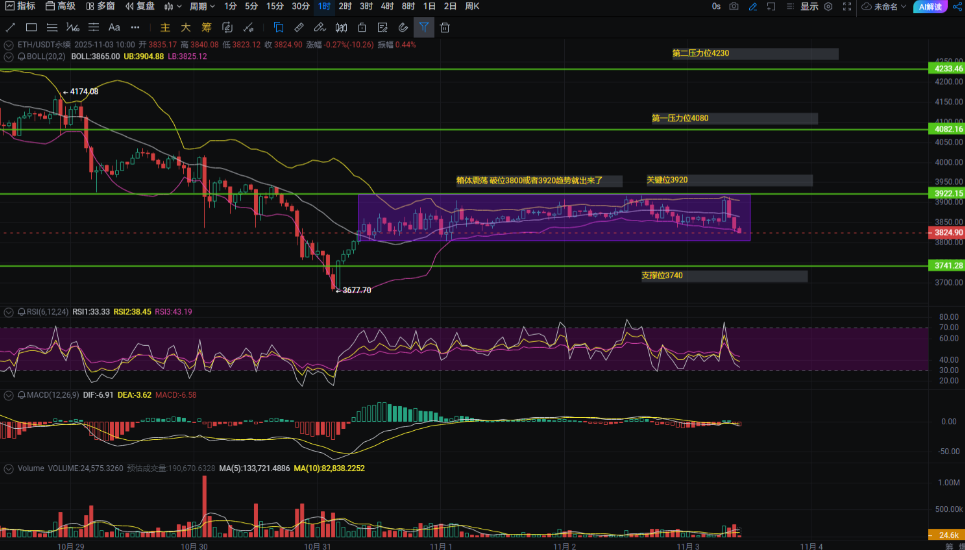Expand the 未命名 layout dropdown
Screen dimensions: 965x550
click(x=883, y=6)
